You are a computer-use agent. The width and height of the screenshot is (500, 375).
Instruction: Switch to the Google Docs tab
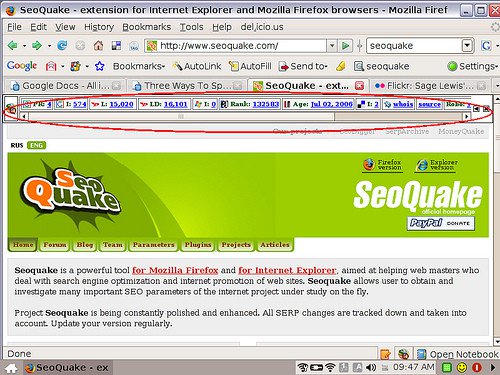65,86
